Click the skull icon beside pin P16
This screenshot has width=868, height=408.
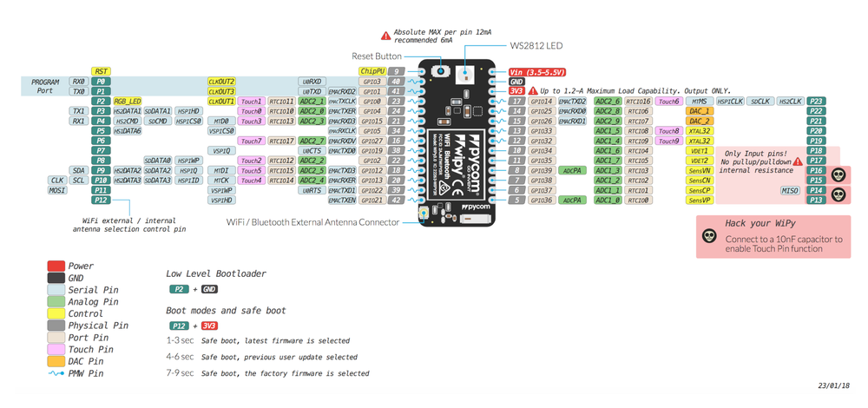(x=838, y=174)
